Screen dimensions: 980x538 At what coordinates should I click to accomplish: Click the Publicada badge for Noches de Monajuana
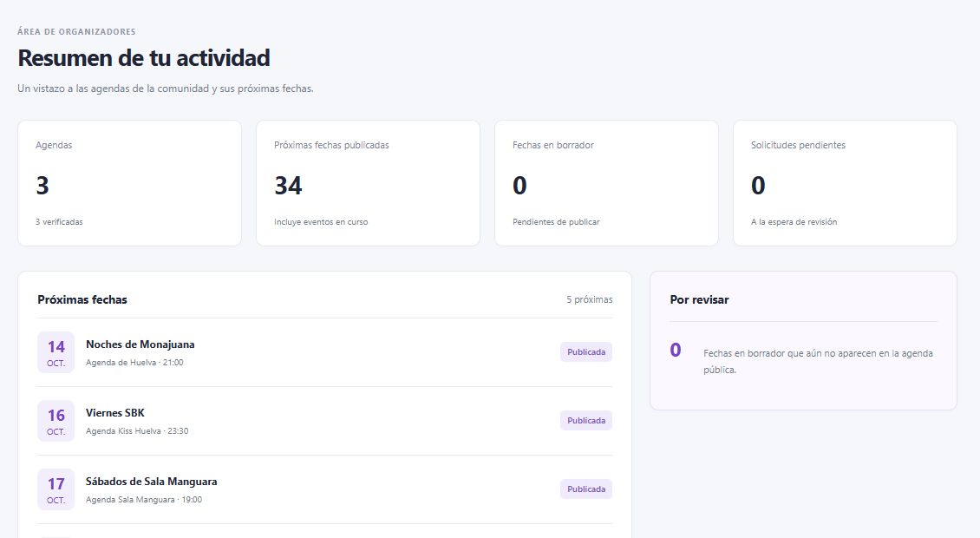pyautogui.click(x=586, y=352)
